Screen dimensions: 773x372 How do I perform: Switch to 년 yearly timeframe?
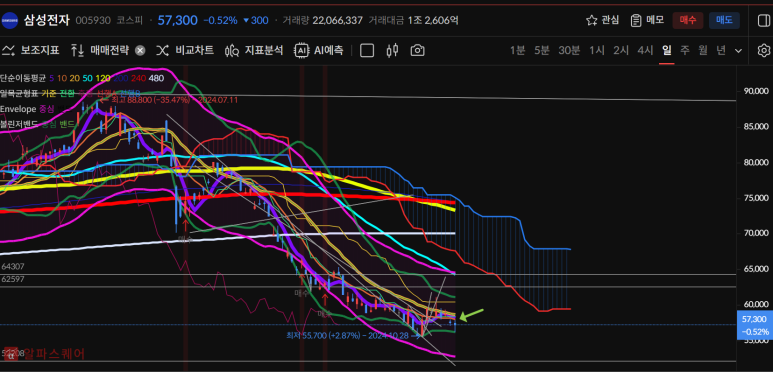[721, 50]
